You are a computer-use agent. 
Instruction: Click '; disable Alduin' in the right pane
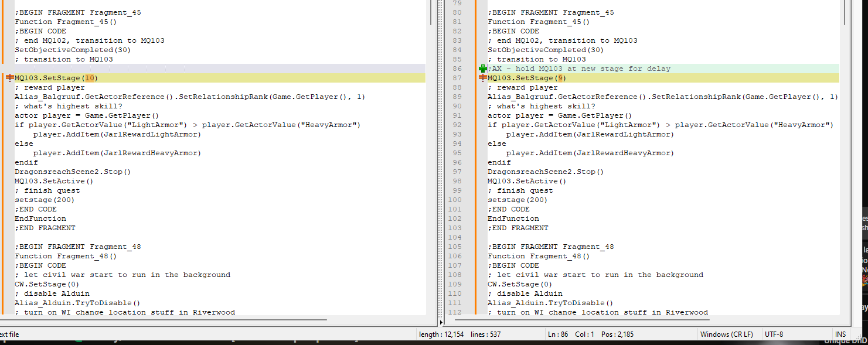coord(525,293)
